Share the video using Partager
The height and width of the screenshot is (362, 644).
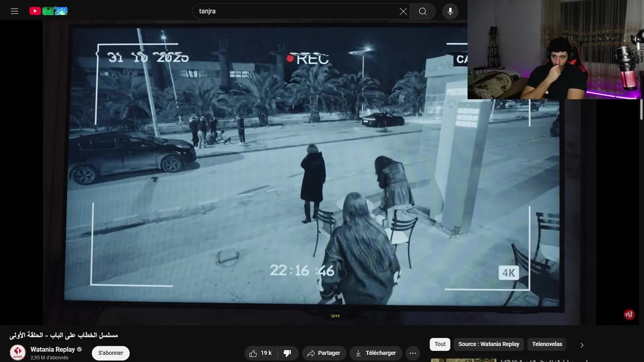pyautogui.click(x=324, y=353)
